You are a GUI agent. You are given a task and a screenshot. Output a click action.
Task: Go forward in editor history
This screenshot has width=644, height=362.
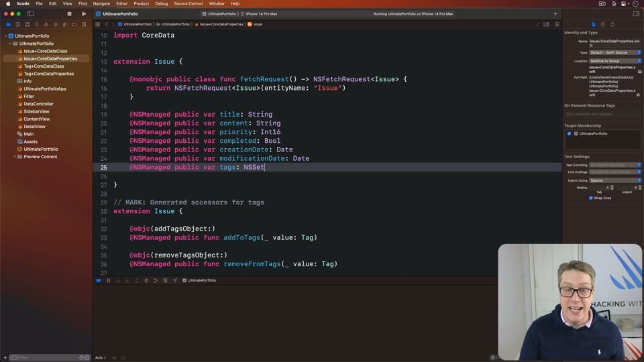tap(113, 24)
